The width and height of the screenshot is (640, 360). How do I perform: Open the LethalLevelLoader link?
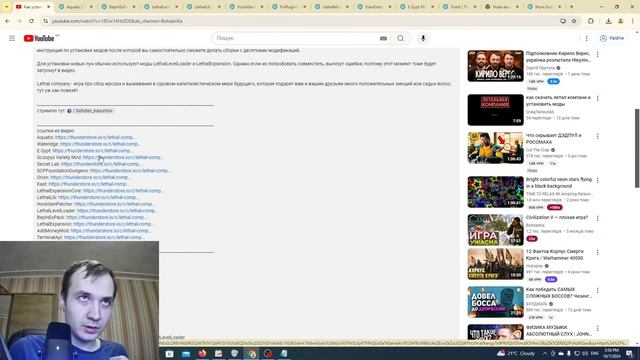(x=117, y=211)
